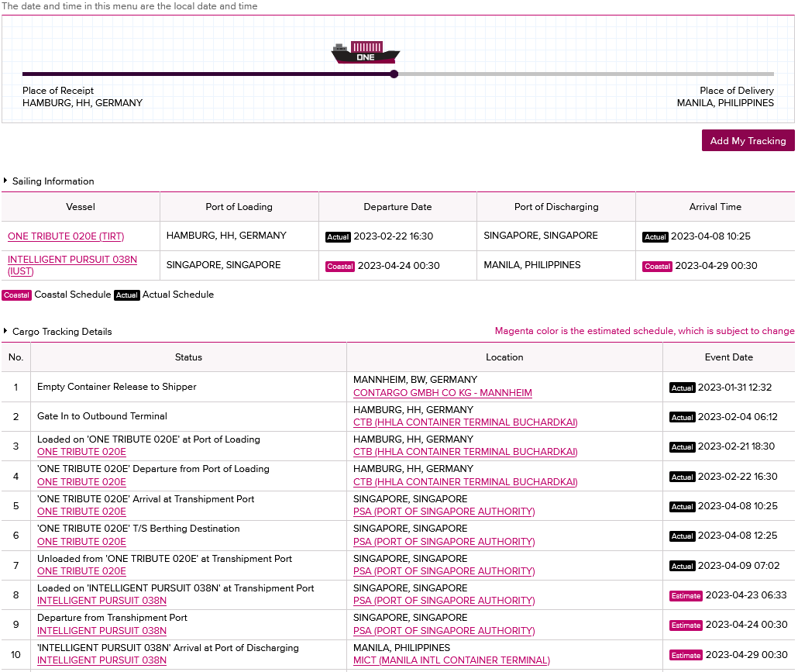Click the 'No.' column header
This screenshot has height=672, width=798.
(15, 357)
